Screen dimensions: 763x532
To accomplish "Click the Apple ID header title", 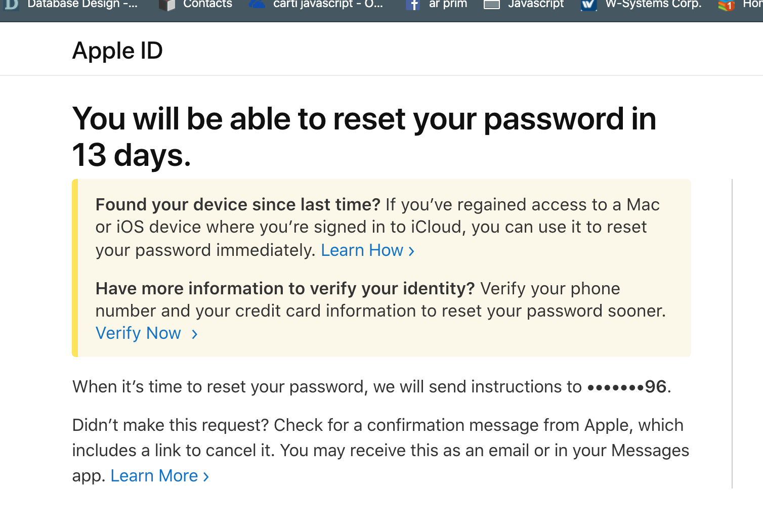I will 117,51.
